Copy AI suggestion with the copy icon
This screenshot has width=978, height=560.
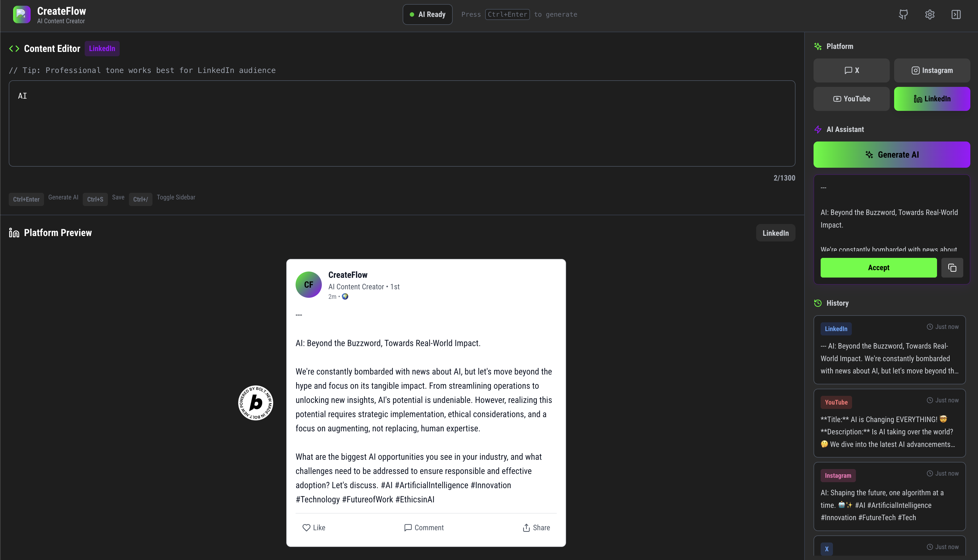click(952, 268)
